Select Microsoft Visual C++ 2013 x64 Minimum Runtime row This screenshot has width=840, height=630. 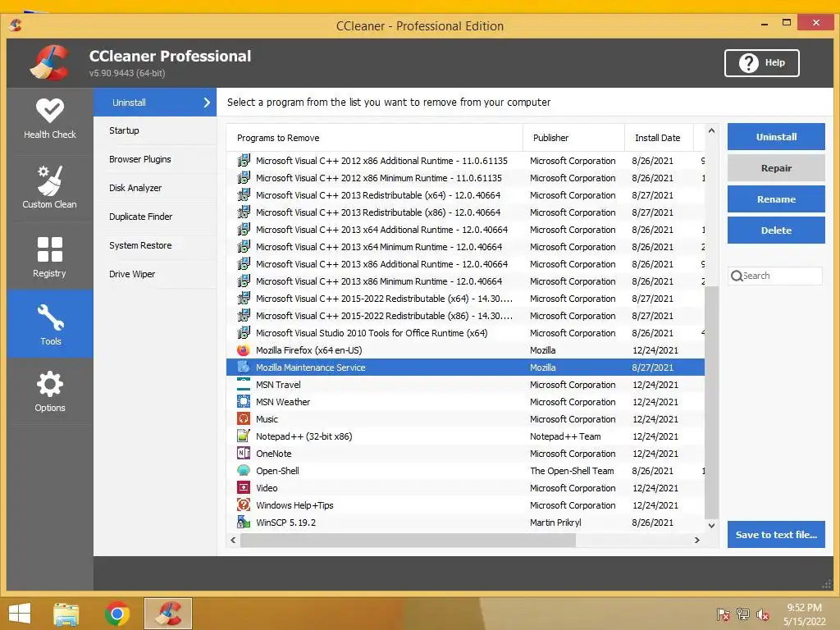465,247
